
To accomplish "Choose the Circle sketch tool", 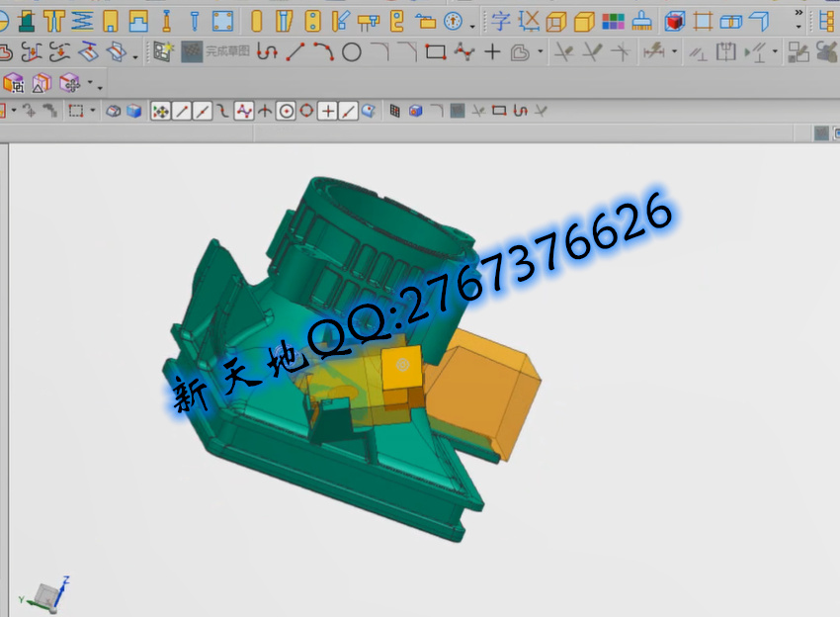I will [x=352, y=52].
